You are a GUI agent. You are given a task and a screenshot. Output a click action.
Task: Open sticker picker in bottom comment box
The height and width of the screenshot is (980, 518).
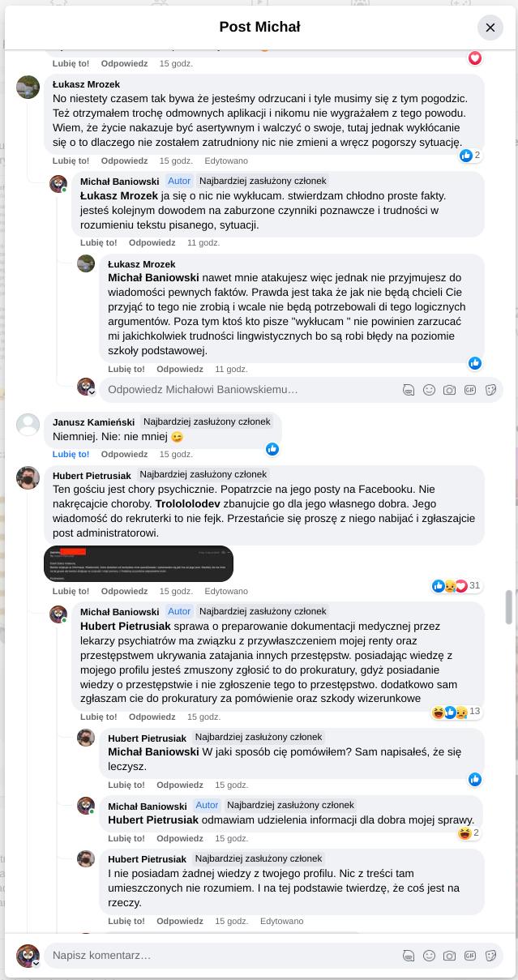click(x=490, y=956)
